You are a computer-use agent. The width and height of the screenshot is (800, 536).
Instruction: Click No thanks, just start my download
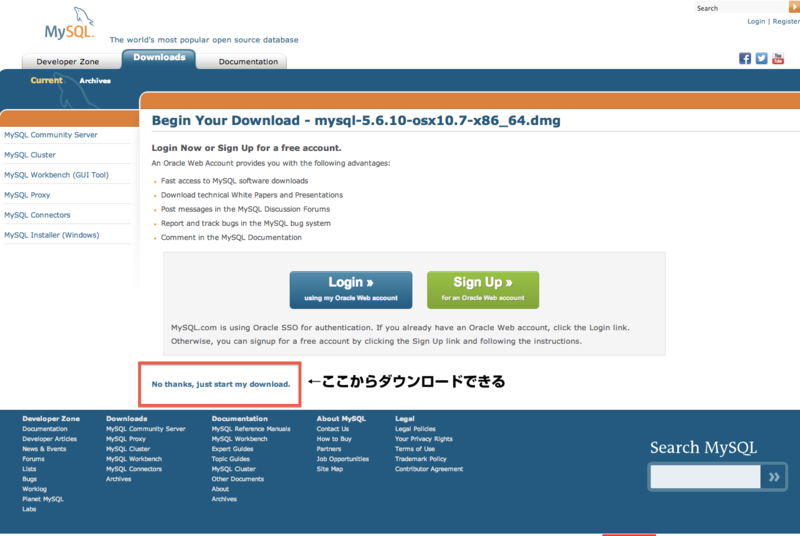(221, 384)
